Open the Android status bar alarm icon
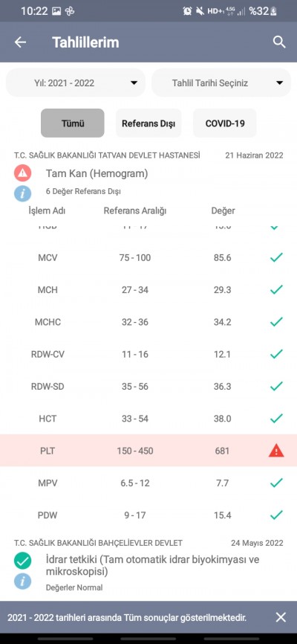The height and width of the screenshot is (644, 297). point(187,11)
